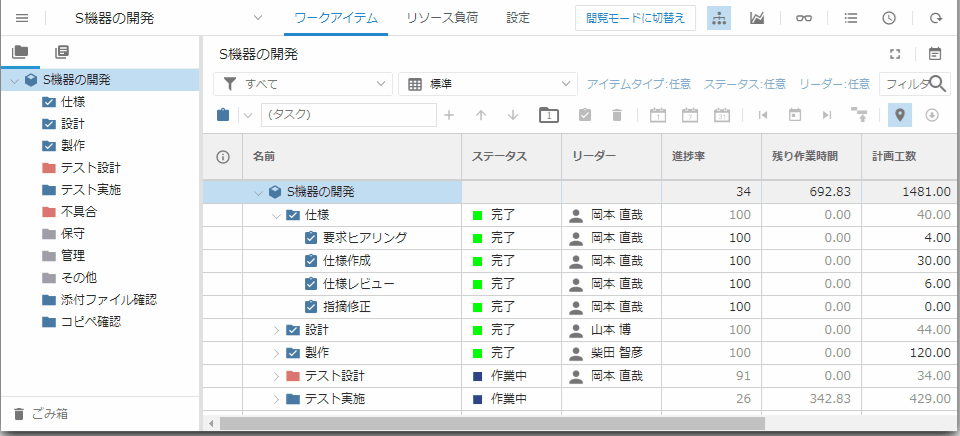Click the jump to start icon

point(763,115)
